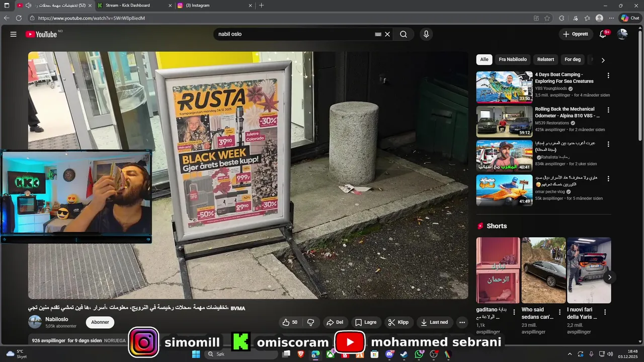Open the omar peche vlog 41:49 thumbnail
The width and height of the screenshot is (644, 362).
(x=504, y=190)
